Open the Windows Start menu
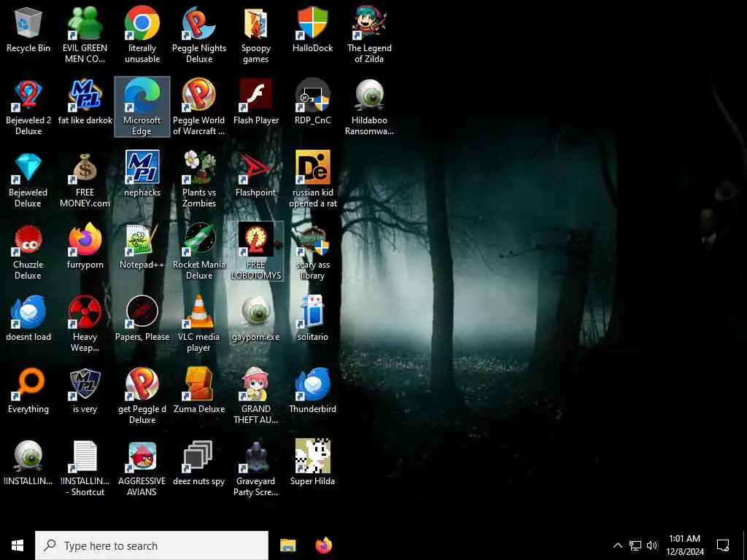Screen dimensions: 747x560 pos(18,545)
